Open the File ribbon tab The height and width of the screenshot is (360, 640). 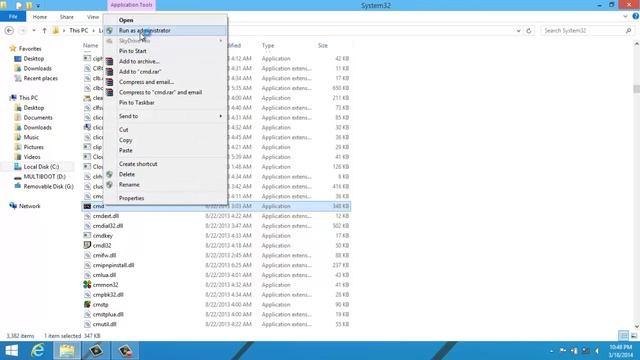click(13, 17)
